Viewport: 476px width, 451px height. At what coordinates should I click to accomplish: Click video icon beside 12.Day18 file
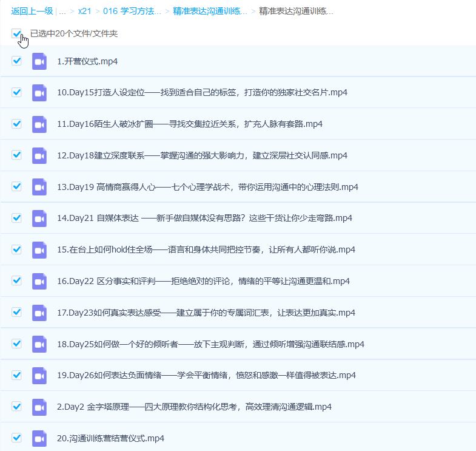39,155
